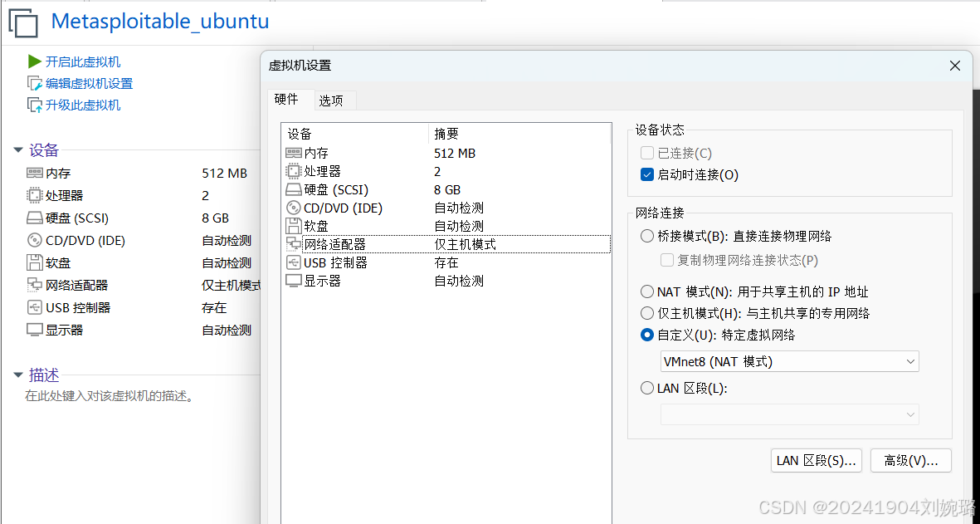The height and width of the screenshot is (524, 980).
Task: Click 512 MB summary in settings dialog
Action: pyautogui.click(x=455, y=153)
